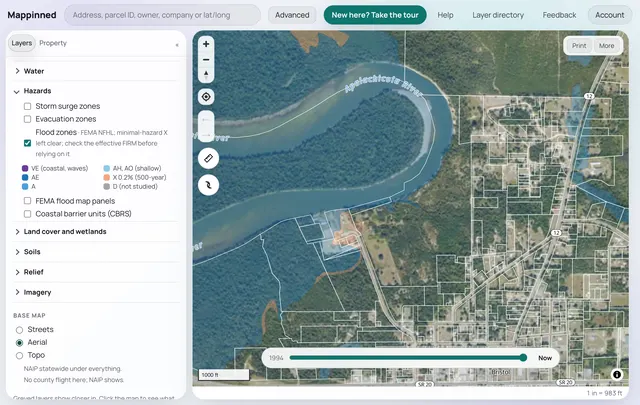Screen dimensions: 640x405
Task: Expand Land cover and wetlands group
Action: (x=96, y=231)
